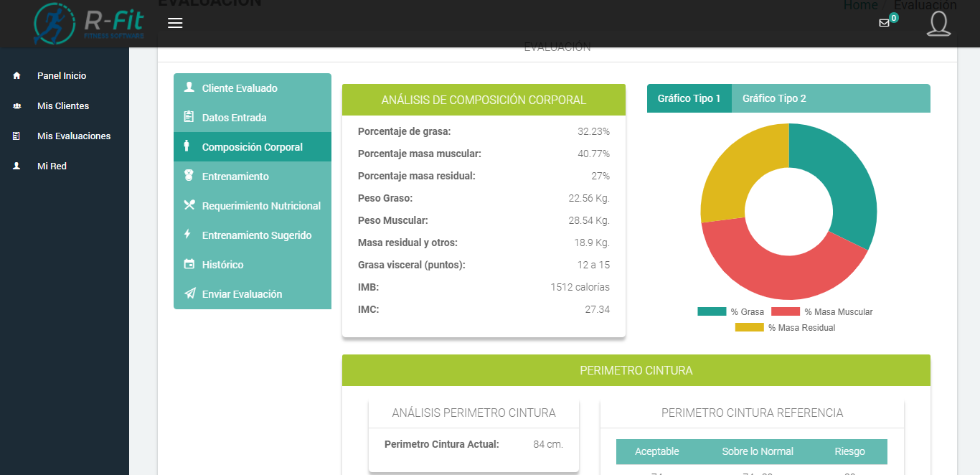Click the calendar icon beside Histórico
980x475 pixels.
coord(189,265)
